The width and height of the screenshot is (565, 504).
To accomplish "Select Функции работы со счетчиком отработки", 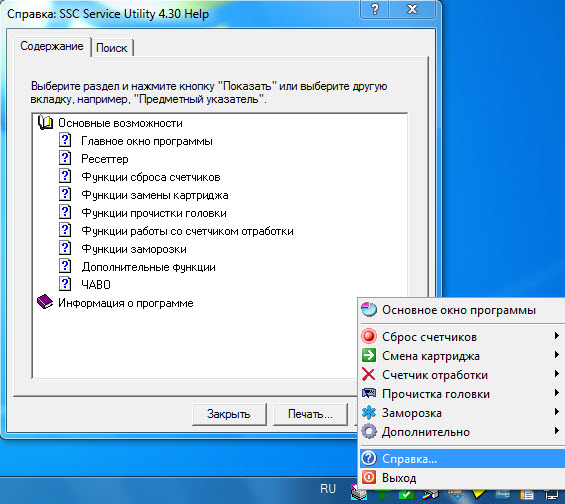I will (187, 231).
